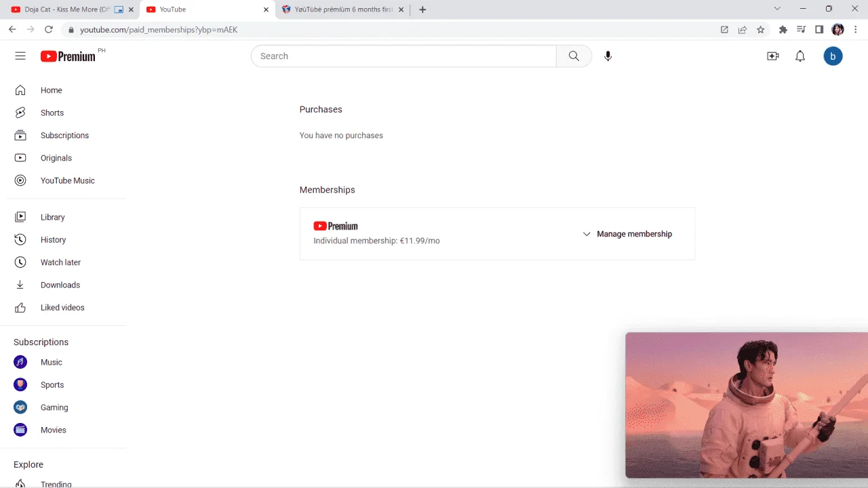Click 'Individual membership: €11.99/mo' text
Image resolution: width=868 pixels, height=488 pixels.
click(x=376, y=241)
